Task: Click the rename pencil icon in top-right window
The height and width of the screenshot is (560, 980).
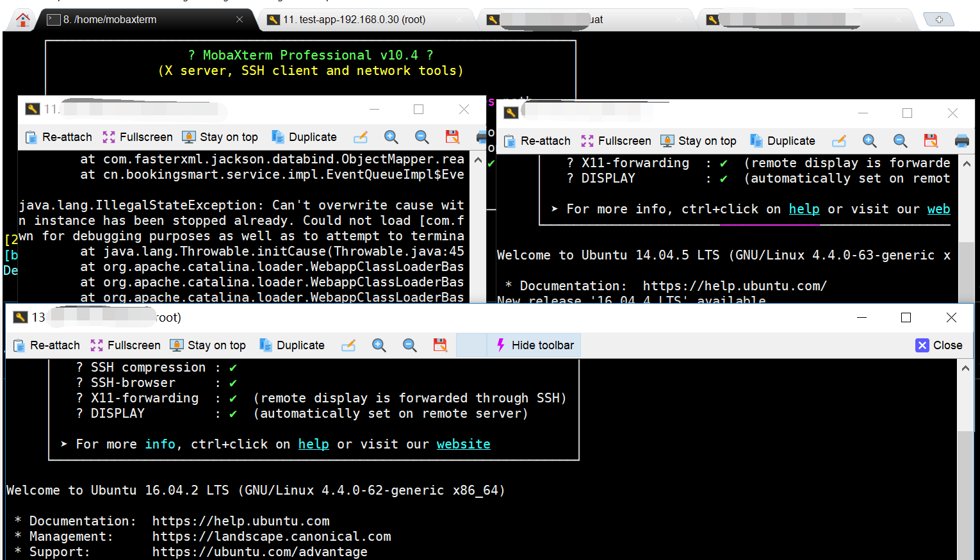Action: [839, 141]
